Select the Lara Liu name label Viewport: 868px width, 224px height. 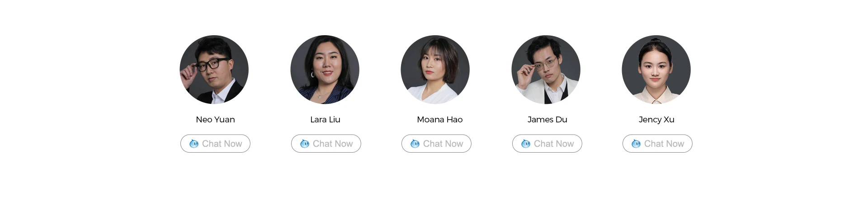[325, 120]
